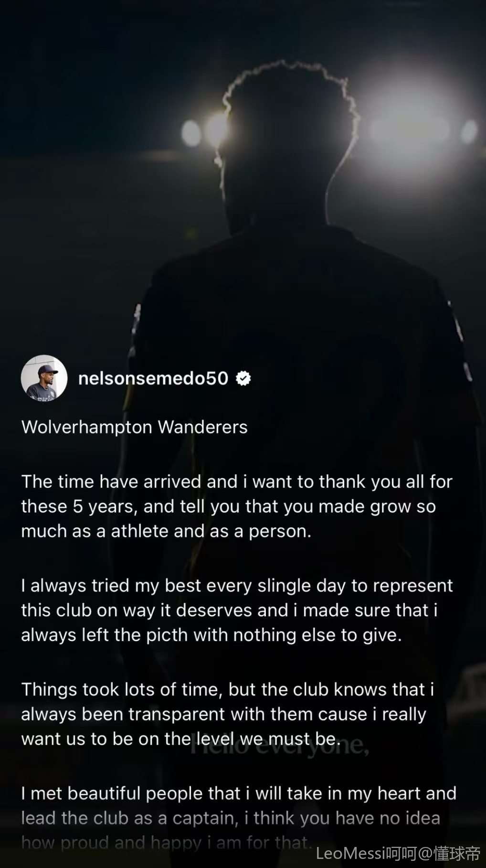
Task: Click the paragraph beginning "The time have arrived"
Action: (237, 506)
